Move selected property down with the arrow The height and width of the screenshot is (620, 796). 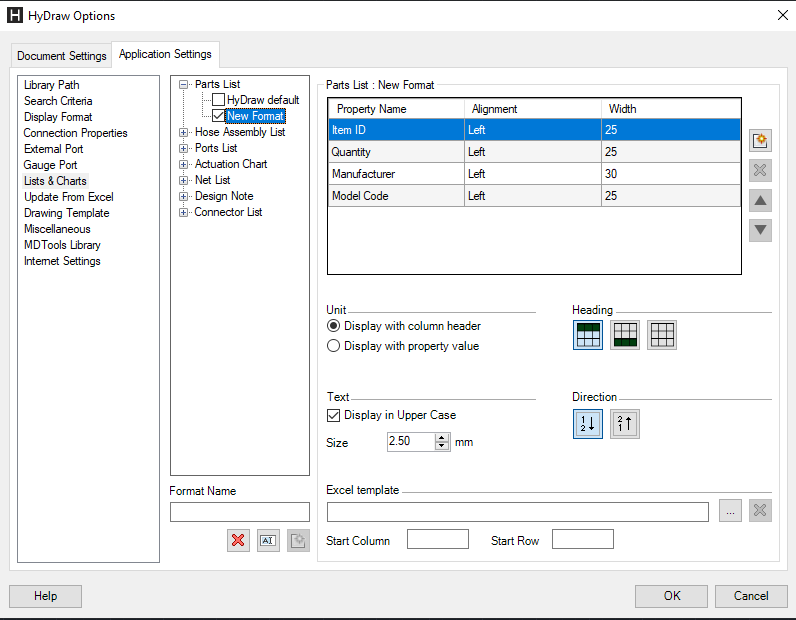[x=760, y=230]
